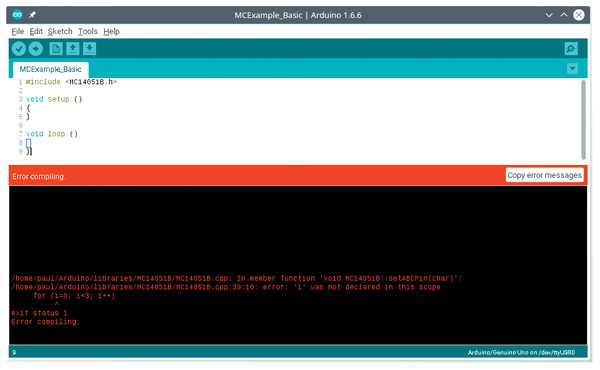Click the 'for (i=0; i<3; i++)' console line
The width and height of the screenshot is (600, 370).
coord(74,296)
